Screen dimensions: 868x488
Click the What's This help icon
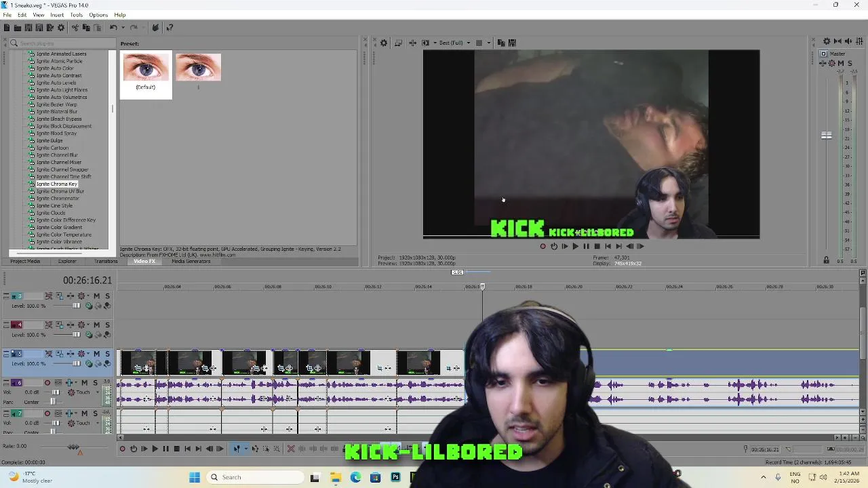point(170,28)
